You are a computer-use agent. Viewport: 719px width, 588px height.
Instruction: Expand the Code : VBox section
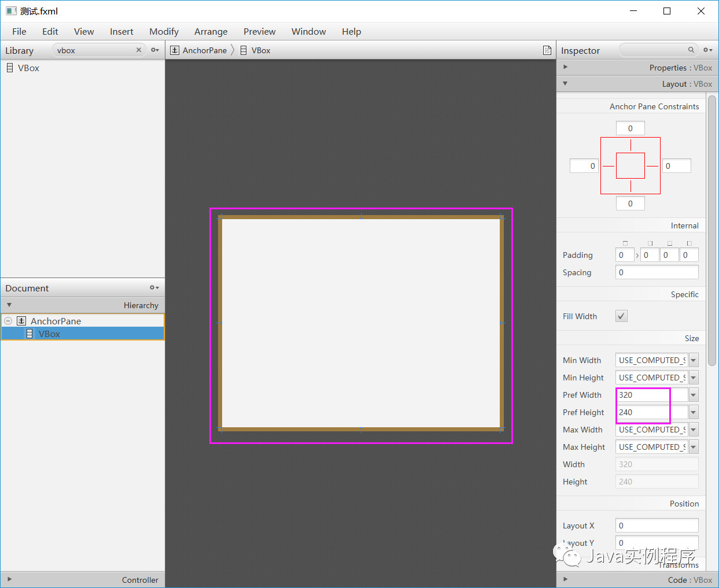[565, 579]
